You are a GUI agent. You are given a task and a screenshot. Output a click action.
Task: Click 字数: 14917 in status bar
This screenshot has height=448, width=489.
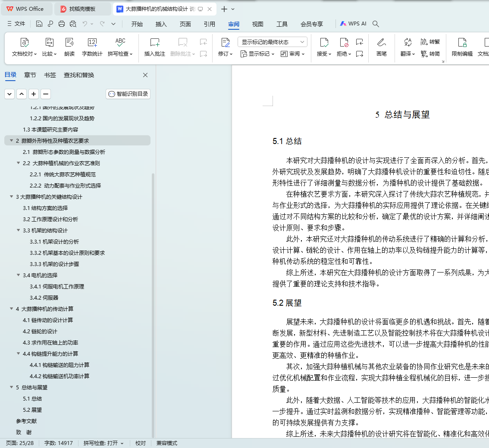pos(58,443)
